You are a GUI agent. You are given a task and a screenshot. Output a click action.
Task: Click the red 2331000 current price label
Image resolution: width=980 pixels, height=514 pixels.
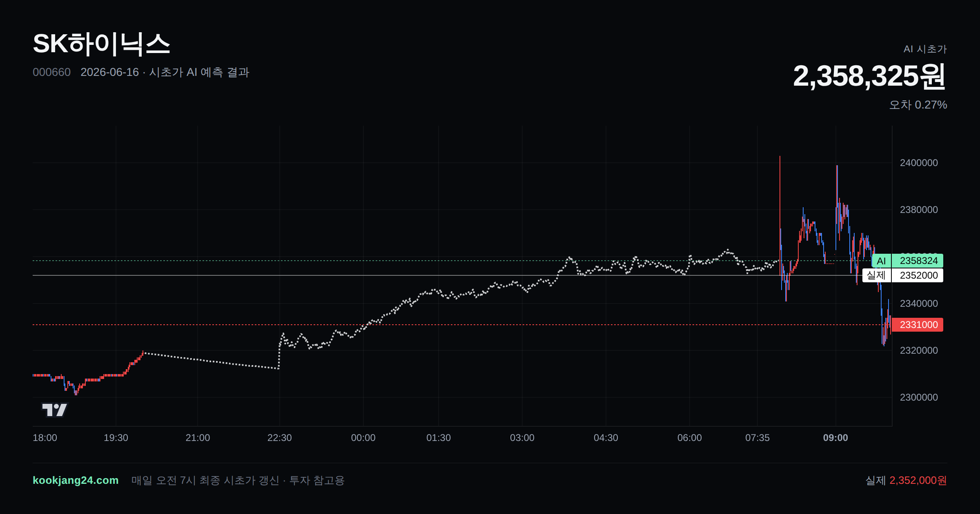pyautogui.click(x=918, y=325)
